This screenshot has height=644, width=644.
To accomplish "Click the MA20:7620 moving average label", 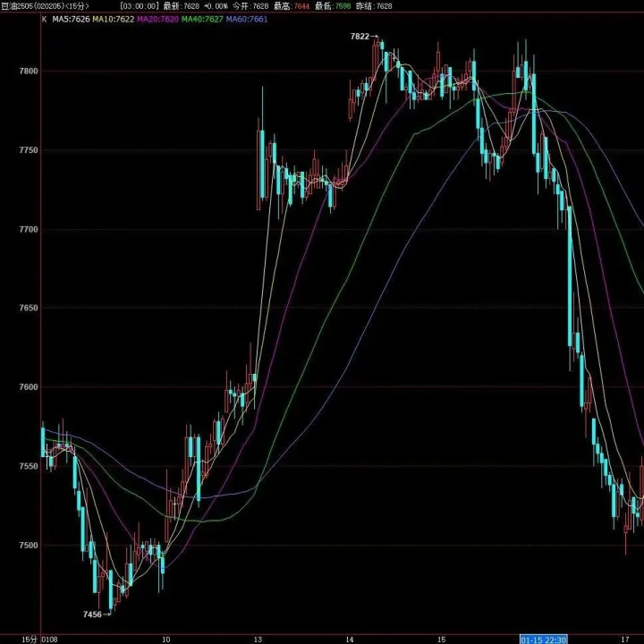I will [x=157, y=19].
